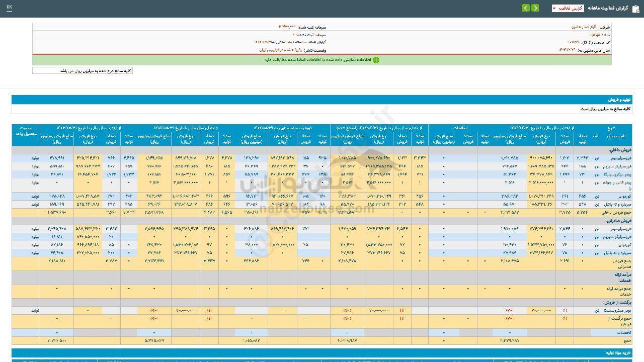Click the green info icon in notice bar
Image resolution: width=644 pixels, height=362 pixels.
click(376, 60)
